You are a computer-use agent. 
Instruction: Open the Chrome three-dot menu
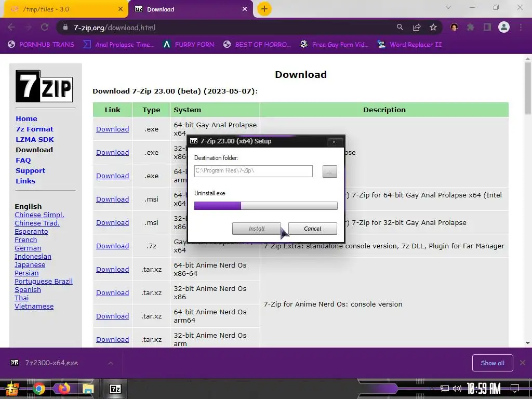pos(521,28)
